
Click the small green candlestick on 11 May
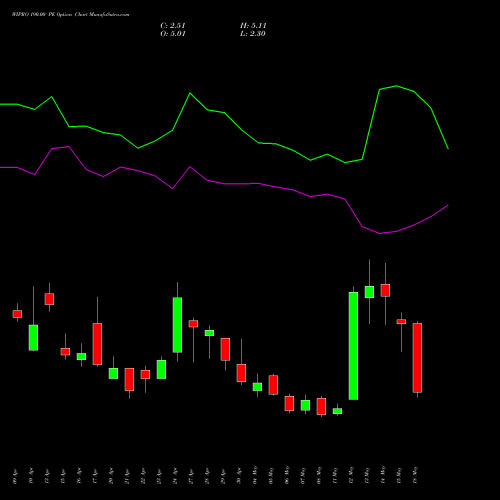[x=337, y=411]
